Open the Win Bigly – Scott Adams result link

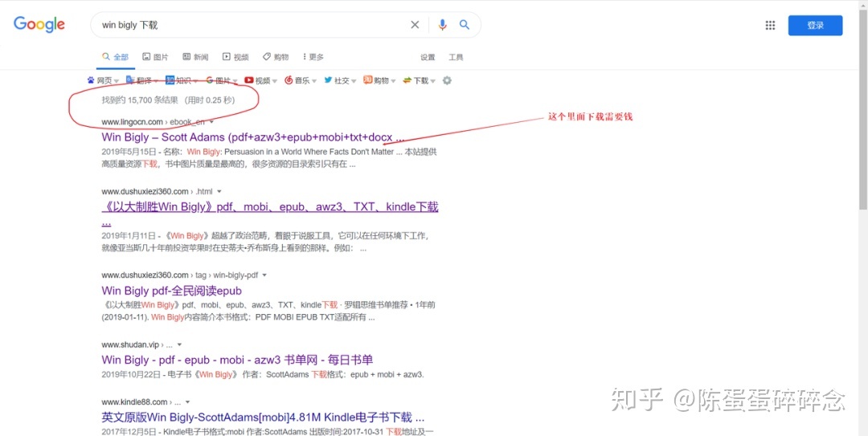pos(252,137)
